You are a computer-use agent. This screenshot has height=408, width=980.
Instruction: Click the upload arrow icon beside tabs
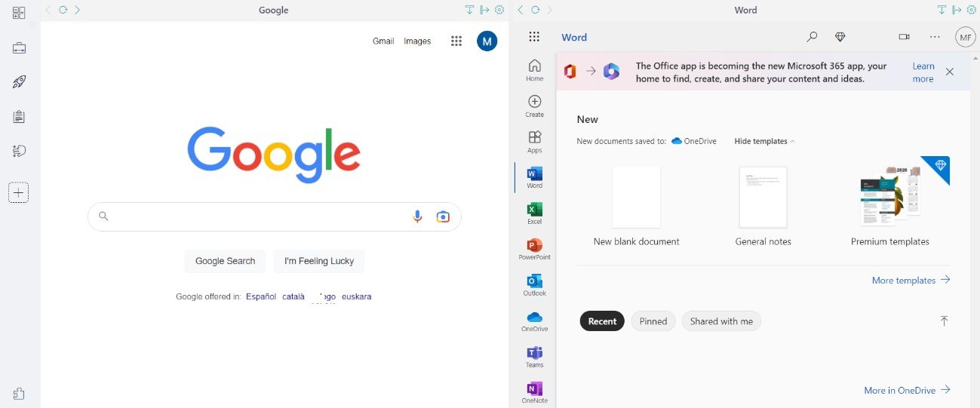click(x=944, y=321)
